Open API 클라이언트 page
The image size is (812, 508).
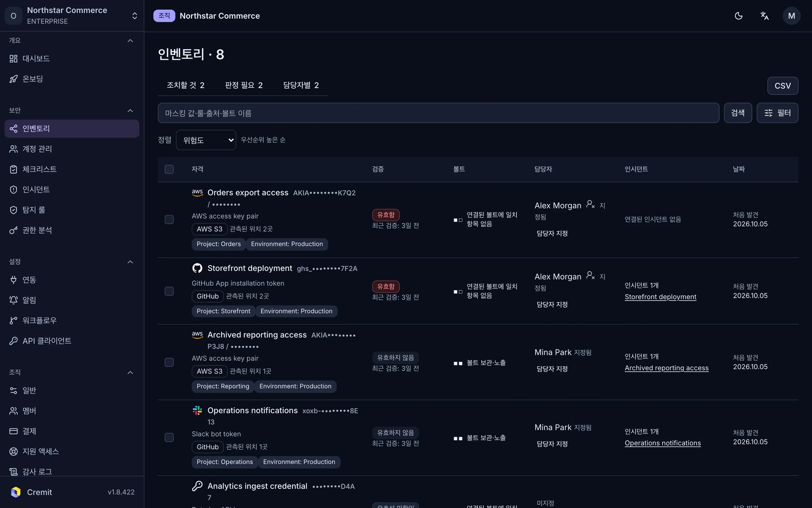(72, 341)
